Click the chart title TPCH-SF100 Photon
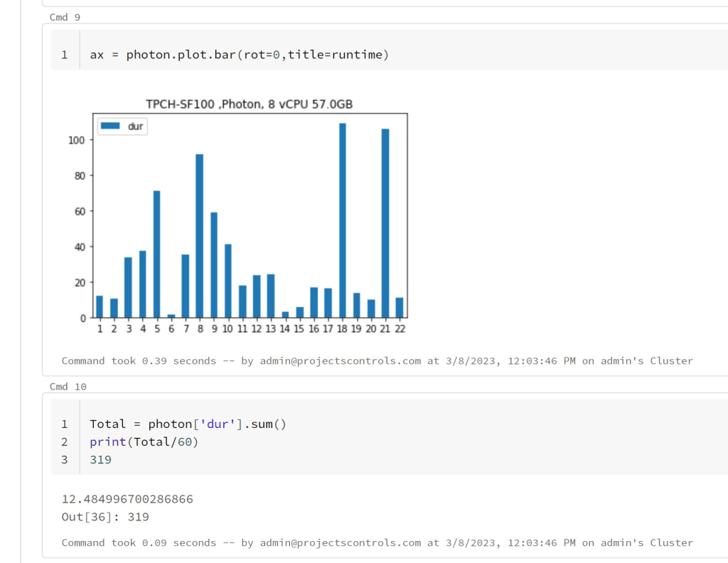 [x=248, y=104]
